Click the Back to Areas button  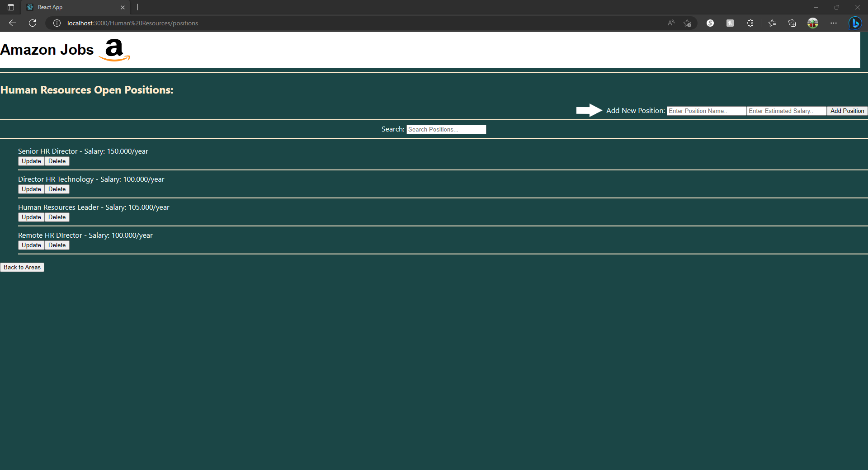(x=22, y=268)
